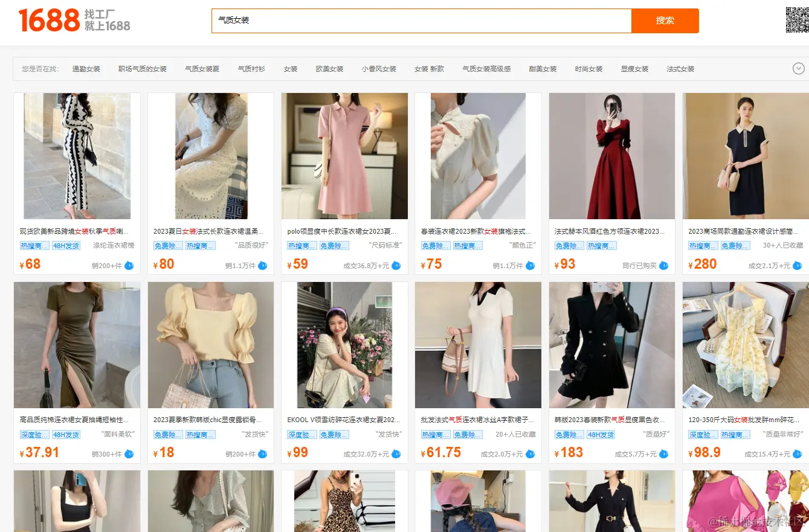
Task: Open product title 现货欧美新品跨境女装秋季气质
Action: pos(74,231)
